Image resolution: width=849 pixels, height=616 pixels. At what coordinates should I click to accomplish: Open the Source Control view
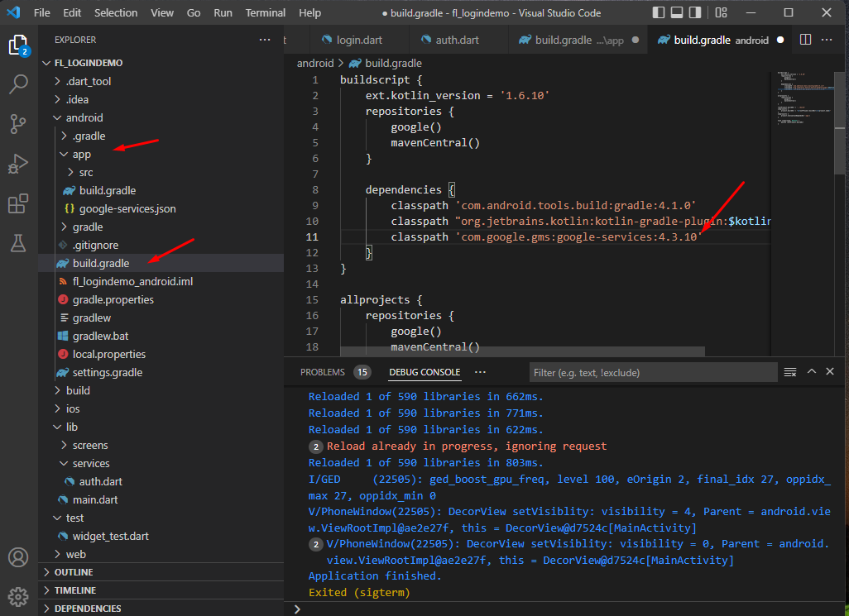(x=18, y=122)
